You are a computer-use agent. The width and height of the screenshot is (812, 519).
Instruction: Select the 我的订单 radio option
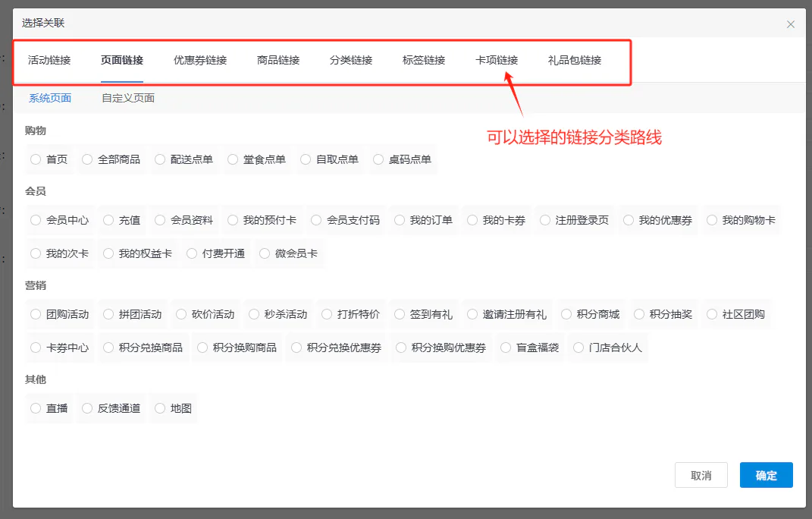click(400, 220)
